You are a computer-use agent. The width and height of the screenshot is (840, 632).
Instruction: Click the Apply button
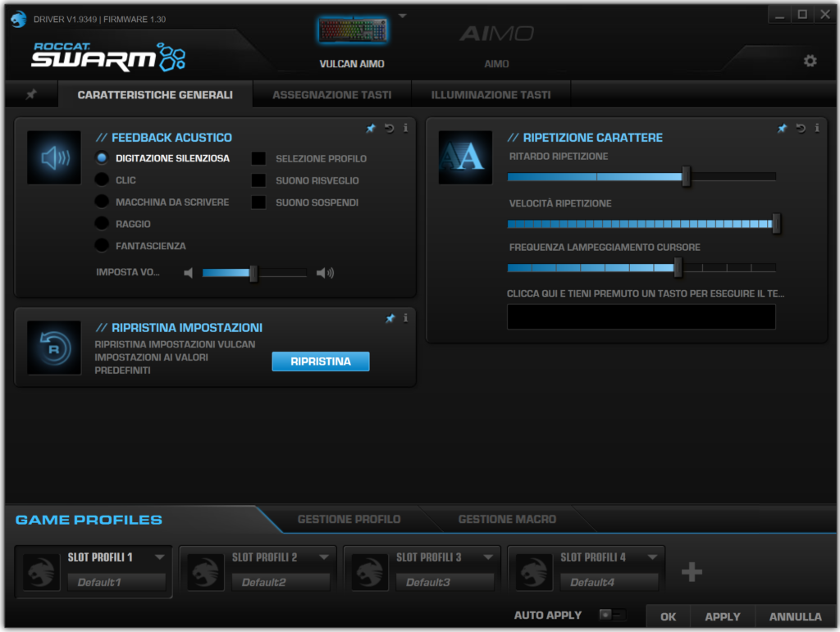coord(723,616)
